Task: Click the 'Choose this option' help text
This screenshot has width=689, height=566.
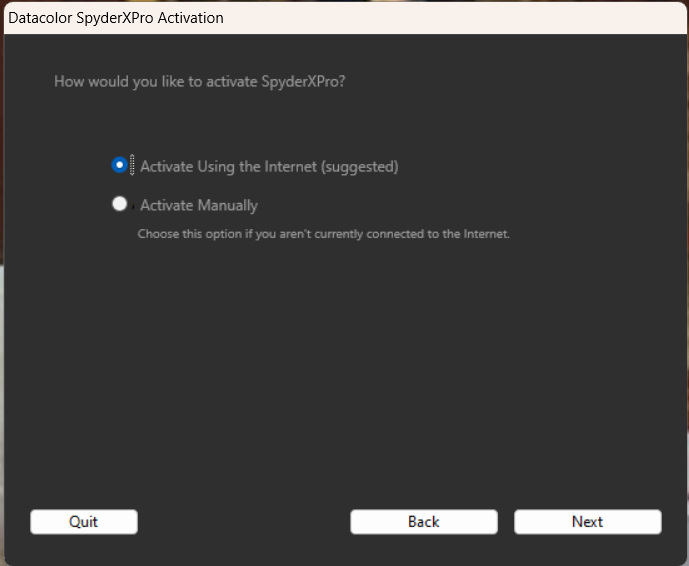Action: 323,234
